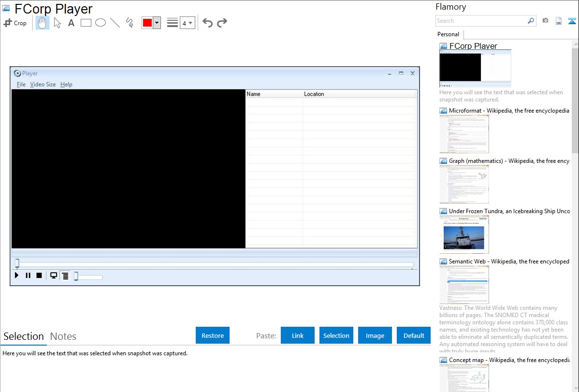Choose the arrow pointer tool
The height and width of the screenshot is (392, 579).
pyautogui.click(x=57, y=23)
